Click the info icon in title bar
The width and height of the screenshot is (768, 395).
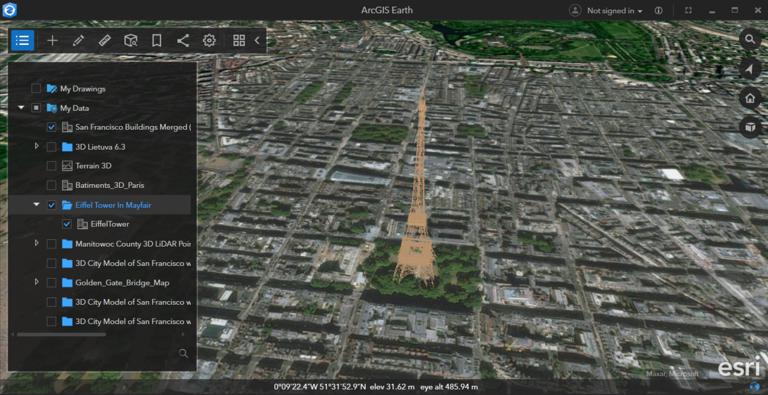pos(659,10)
